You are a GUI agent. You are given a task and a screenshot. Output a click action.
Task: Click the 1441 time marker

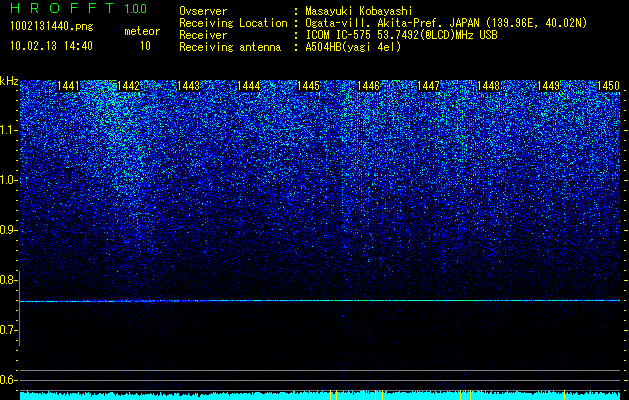(69, 86)
